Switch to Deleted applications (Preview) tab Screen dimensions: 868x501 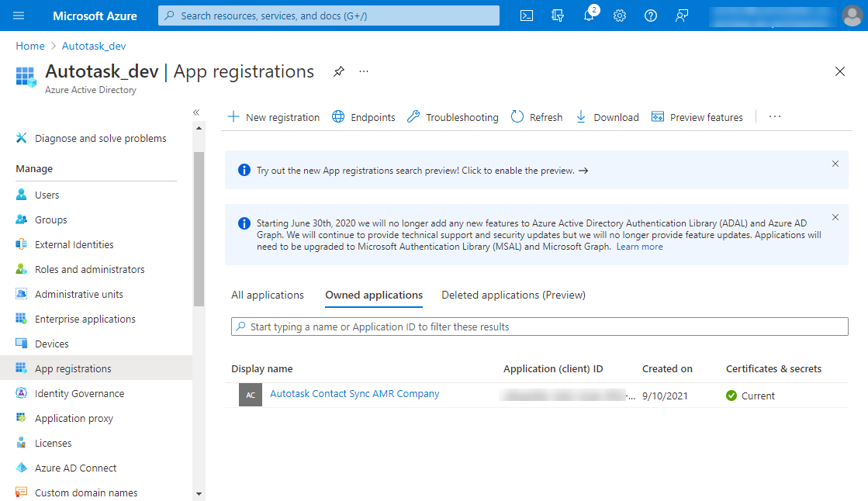point(513,295)
